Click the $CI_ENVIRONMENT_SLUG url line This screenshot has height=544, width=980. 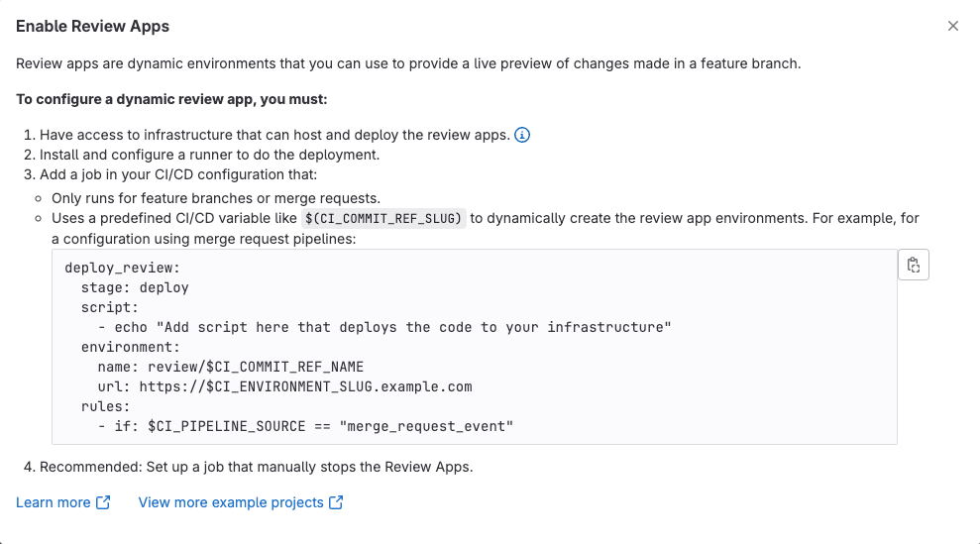(x=284, y=386)
